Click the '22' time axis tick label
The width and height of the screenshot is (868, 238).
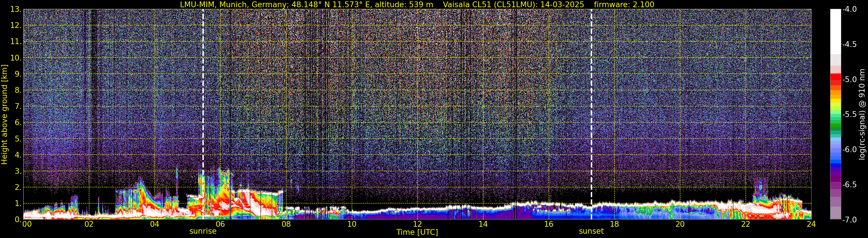tap(746, 224)
